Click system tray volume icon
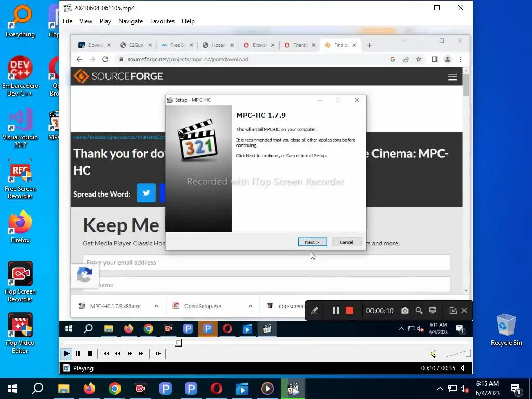The width and height of the screenshot is (532, 399). [464, 389]
